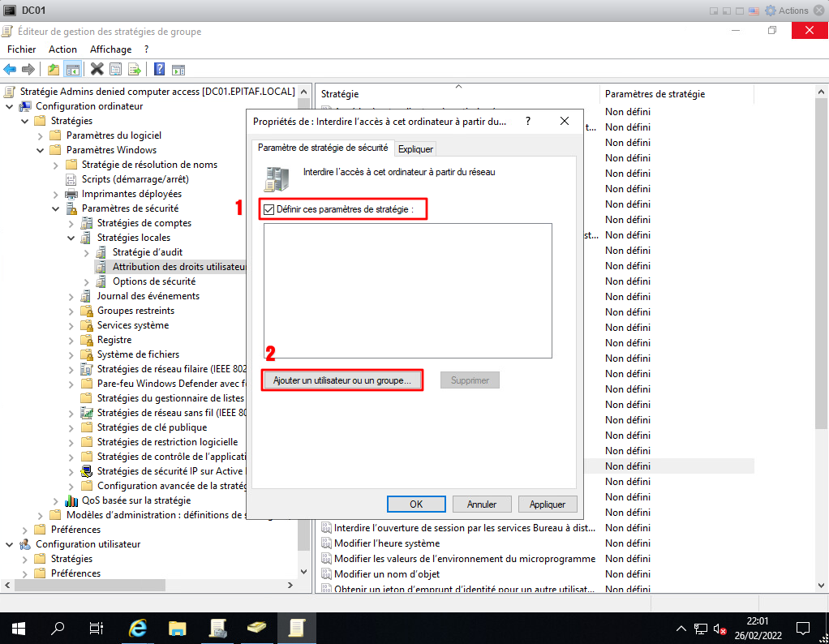
Task: Click the dialog's '?' help button
Action: tap(528, 121)
